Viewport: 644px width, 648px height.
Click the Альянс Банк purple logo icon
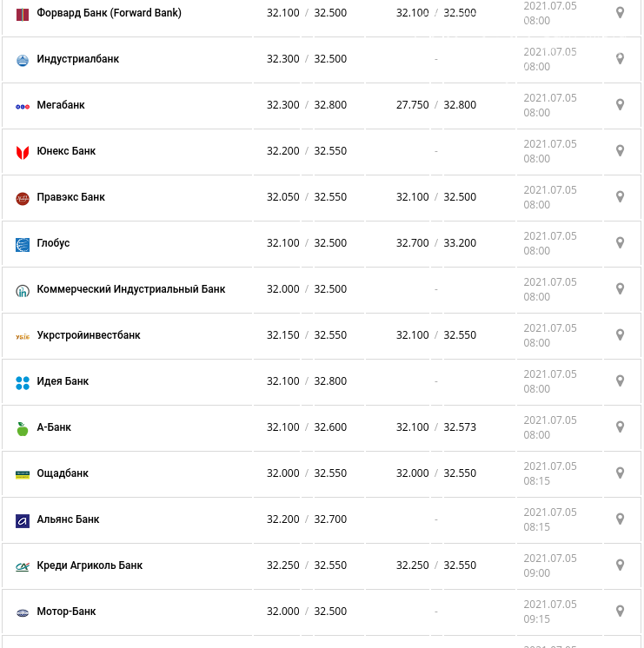coord(23,520)
